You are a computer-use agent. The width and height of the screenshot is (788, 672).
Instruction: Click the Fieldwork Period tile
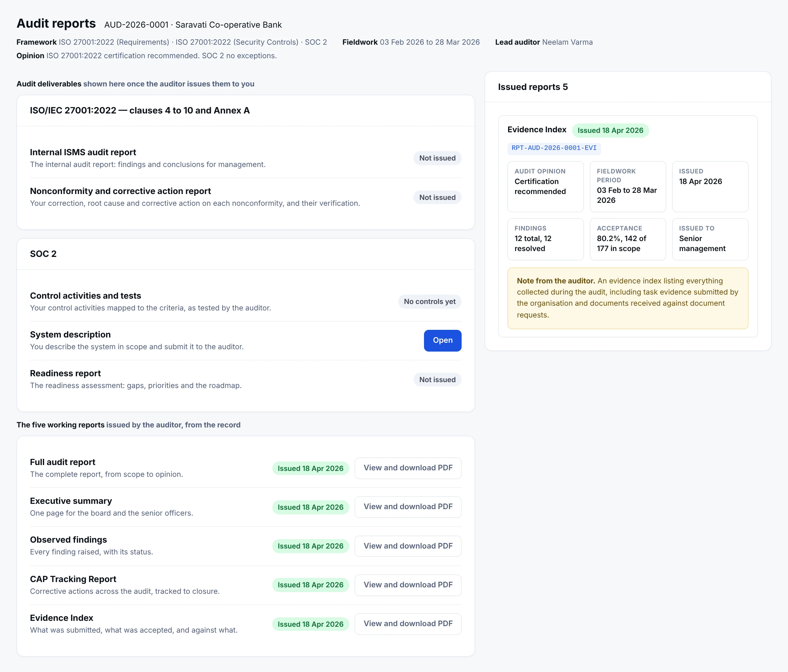(x=627, y=187)
